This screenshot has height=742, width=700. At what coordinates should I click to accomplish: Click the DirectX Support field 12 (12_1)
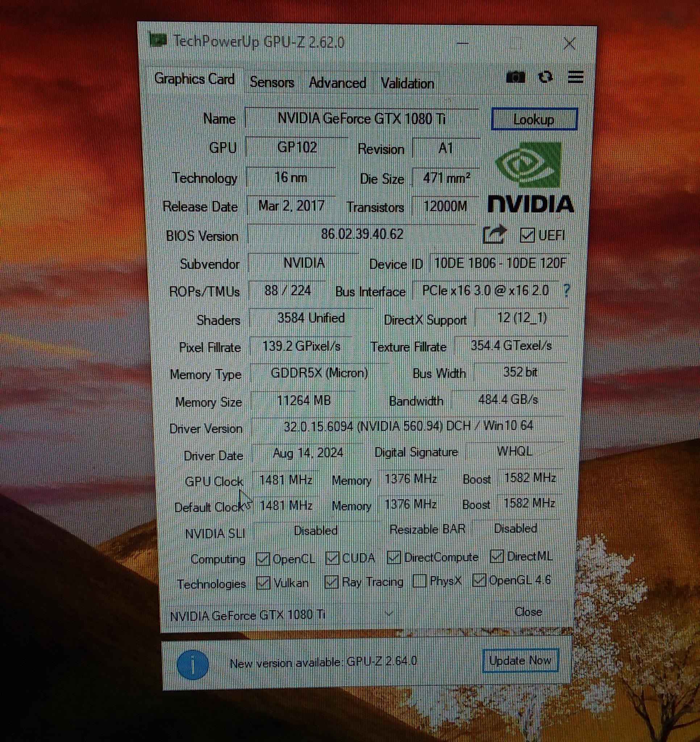(x=521, y=318)
